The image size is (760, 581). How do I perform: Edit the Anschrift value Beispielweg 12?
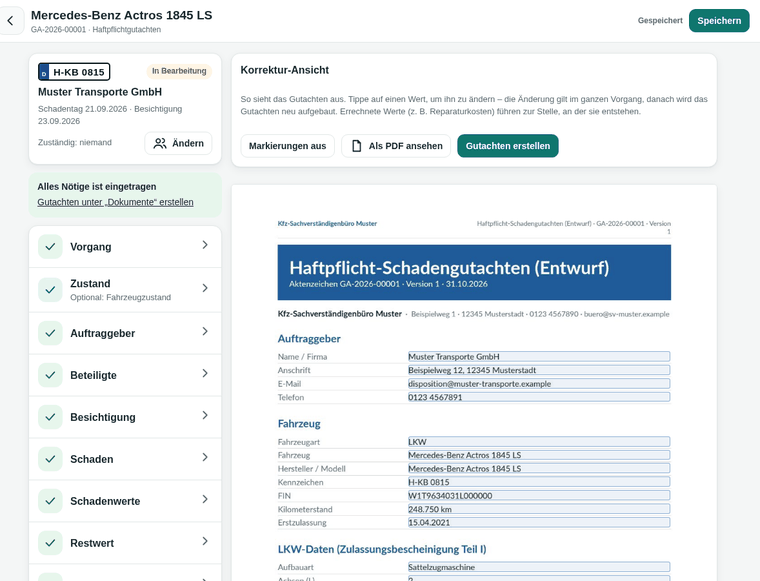click(x=539, y=370)
